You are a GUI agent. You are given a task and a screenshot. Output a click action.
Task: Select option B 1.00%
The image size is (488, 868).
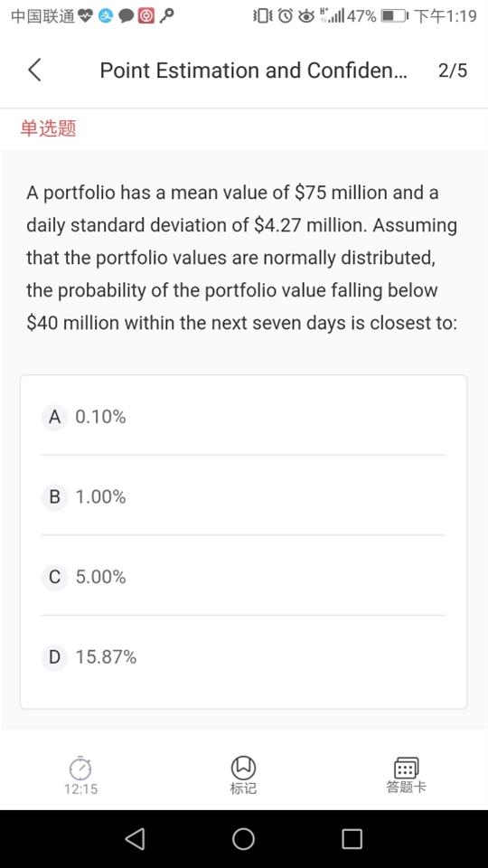pos(243,496)
